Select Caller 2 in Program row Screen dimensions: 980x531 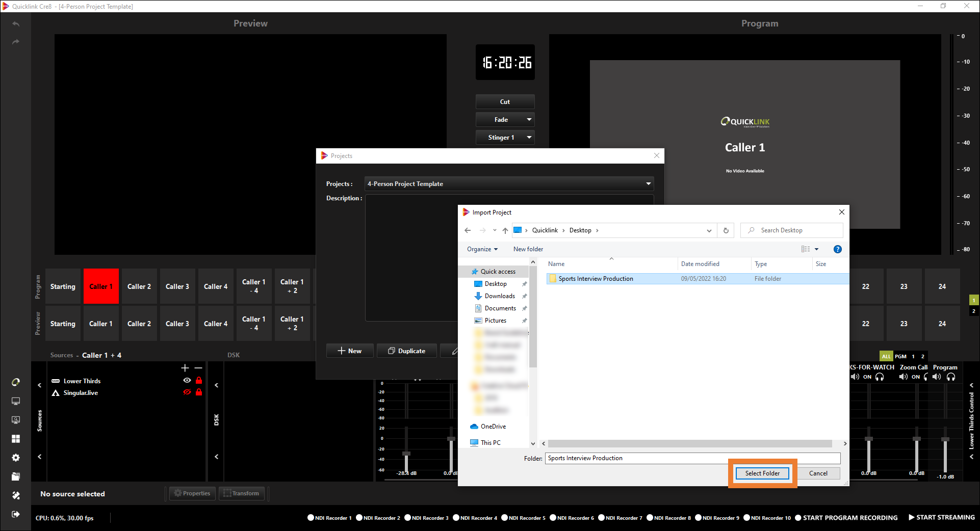pos(139,286)
